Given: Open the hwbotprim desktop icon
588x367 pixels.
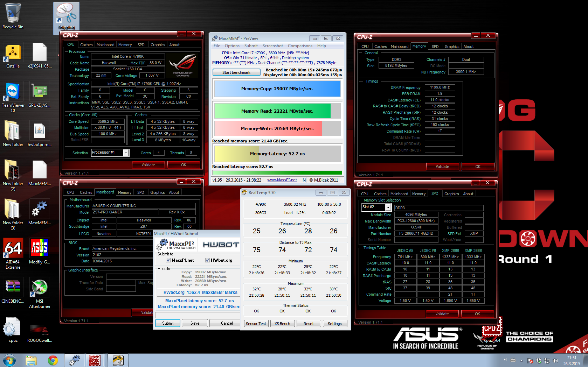Looking at the screenshot, I should [x=40, y=134].
